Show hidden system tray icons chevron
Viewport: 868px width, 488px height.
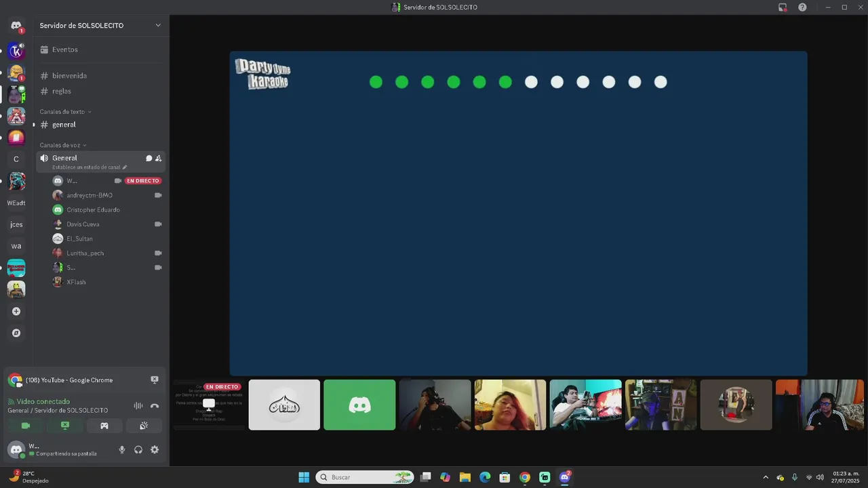coord(766,477)
